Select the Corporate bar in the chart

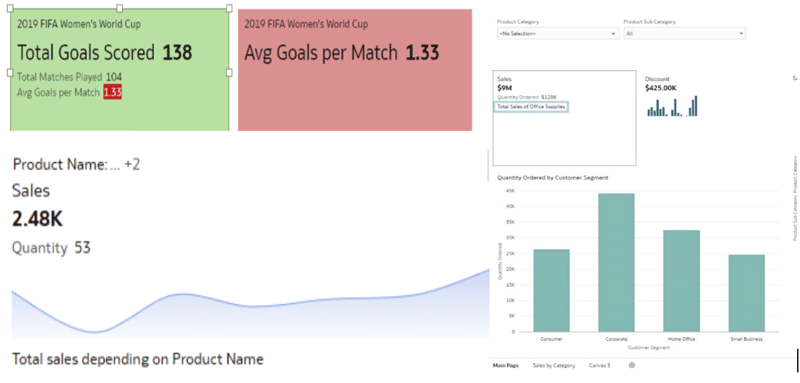click(616, 263)
